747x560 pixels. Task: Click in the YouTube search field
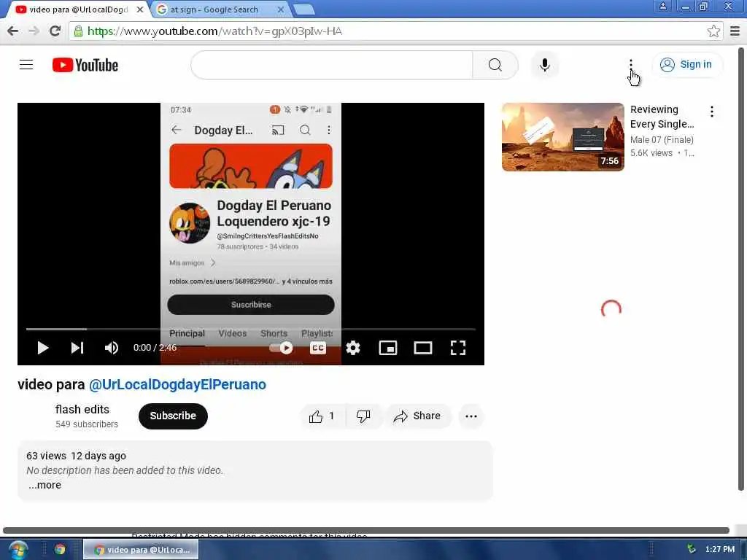[332, 65]
